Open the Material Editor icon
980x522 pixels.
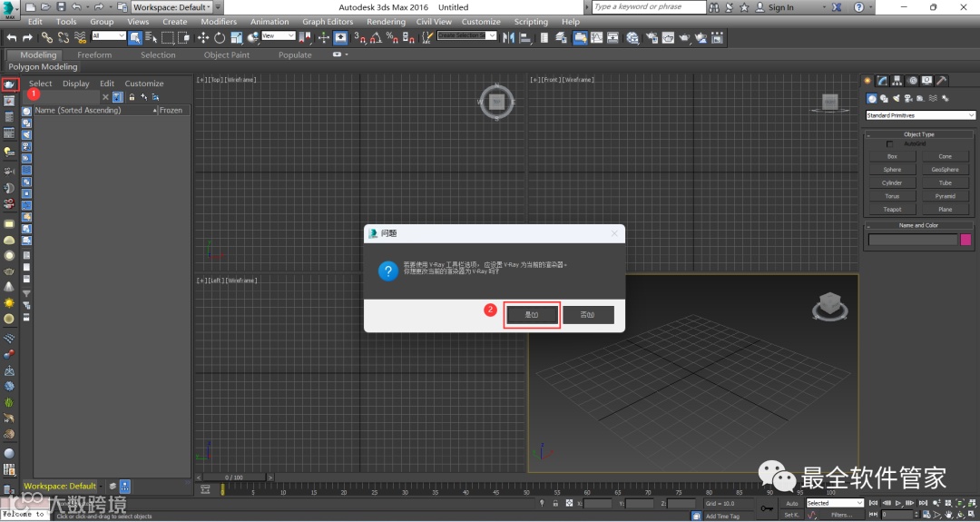click(x=632, y=38)
